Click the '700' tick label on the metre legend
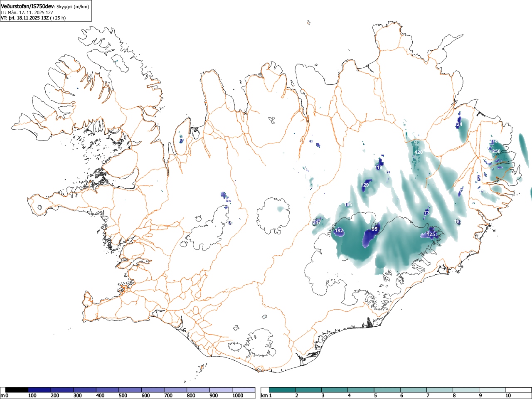 click(x=168, y=396)
